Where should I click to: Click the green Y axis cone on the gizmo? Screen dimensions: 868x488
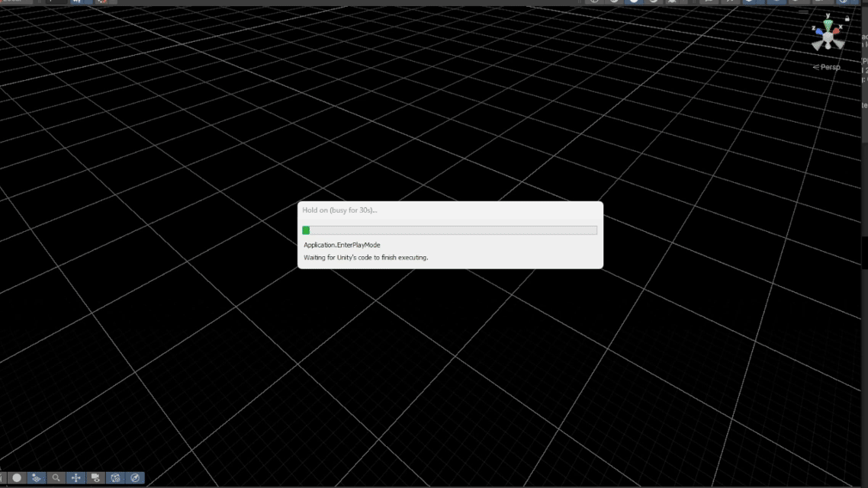point(828,25)
